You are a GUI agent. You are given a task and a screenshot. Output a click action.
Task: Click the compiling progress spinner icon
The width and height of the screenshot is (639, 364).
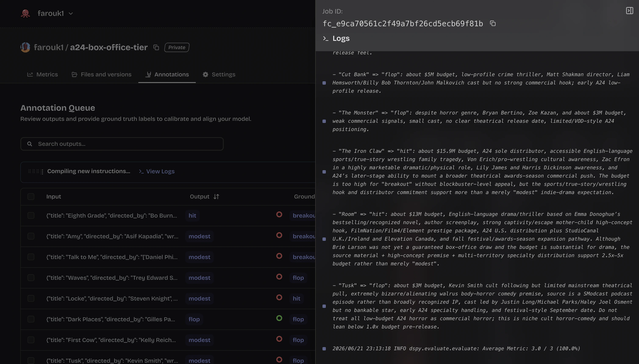(x=36, y=171)
